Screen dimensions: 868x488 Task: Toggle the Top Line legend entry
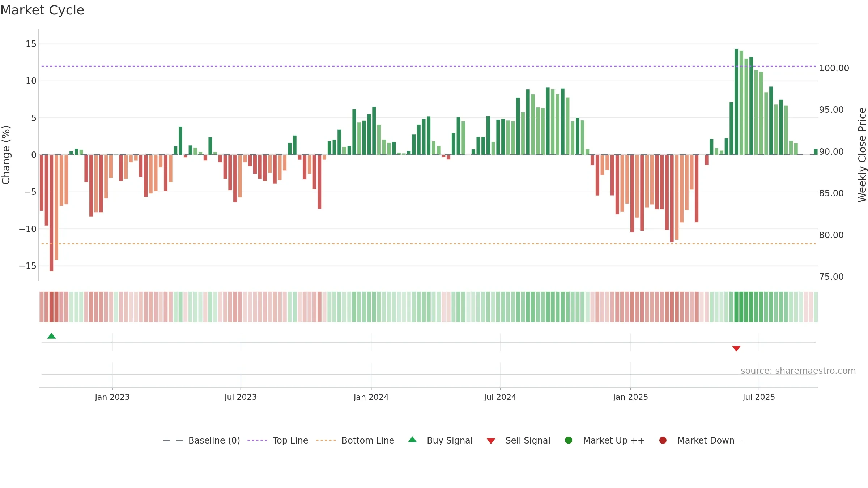pos(278,441)
